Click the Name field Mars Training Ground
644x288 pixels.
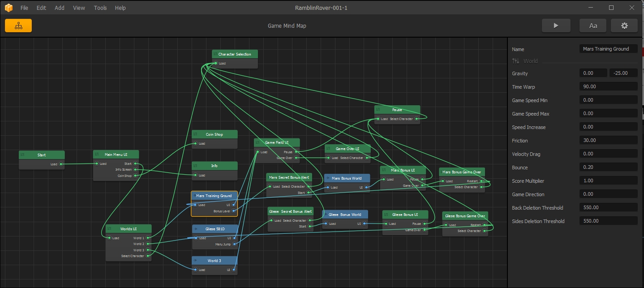pos(608,49)
